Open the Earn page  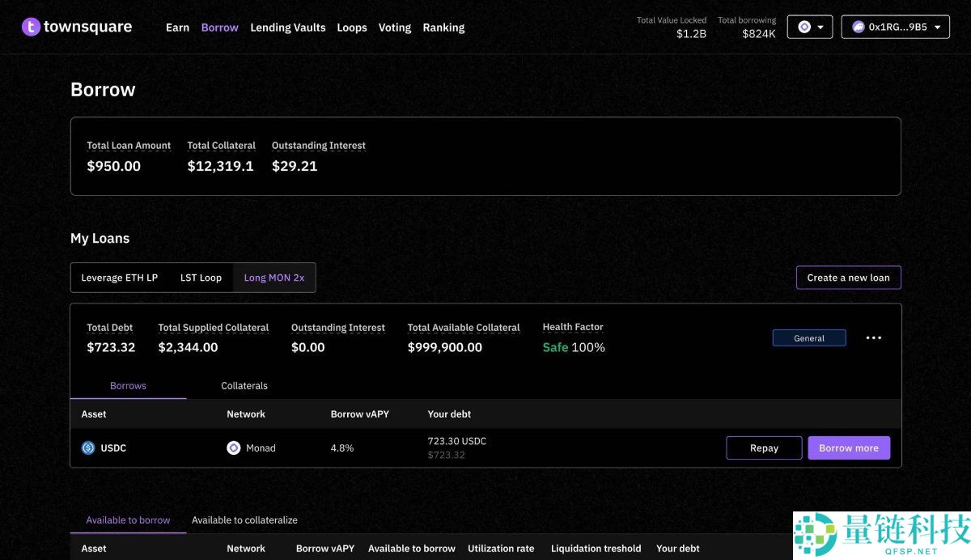pyautogui.click(x=177, y=28)
